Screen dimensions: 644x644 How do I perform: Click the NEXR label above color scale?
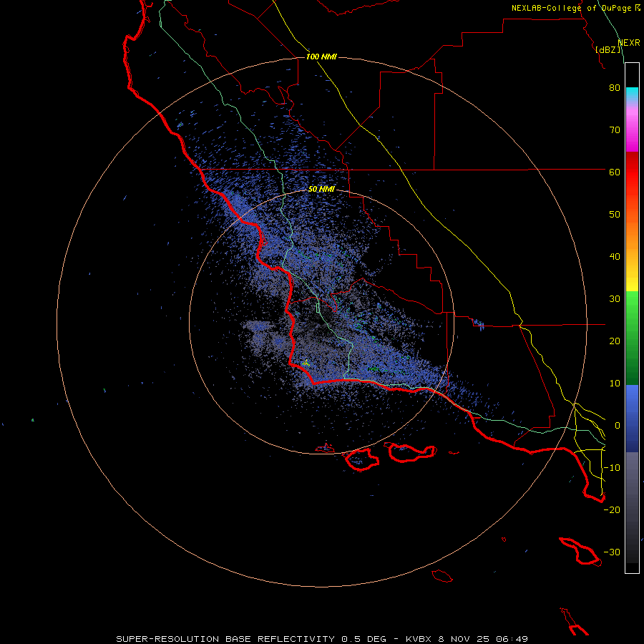[x=628, y=43]
